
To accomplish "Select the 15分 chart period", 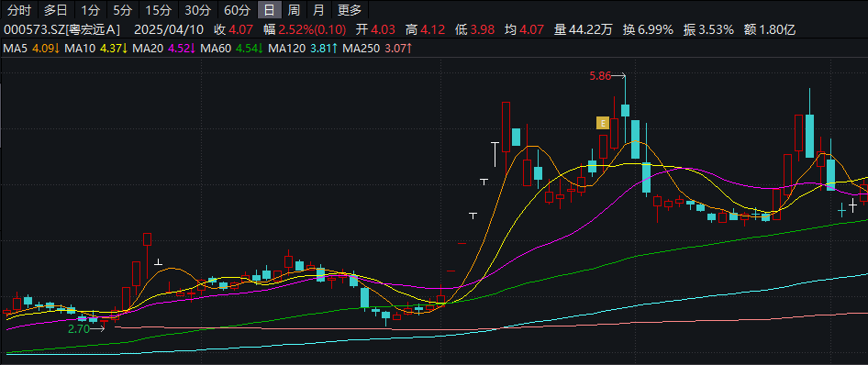I will click(x=159, y=10).
